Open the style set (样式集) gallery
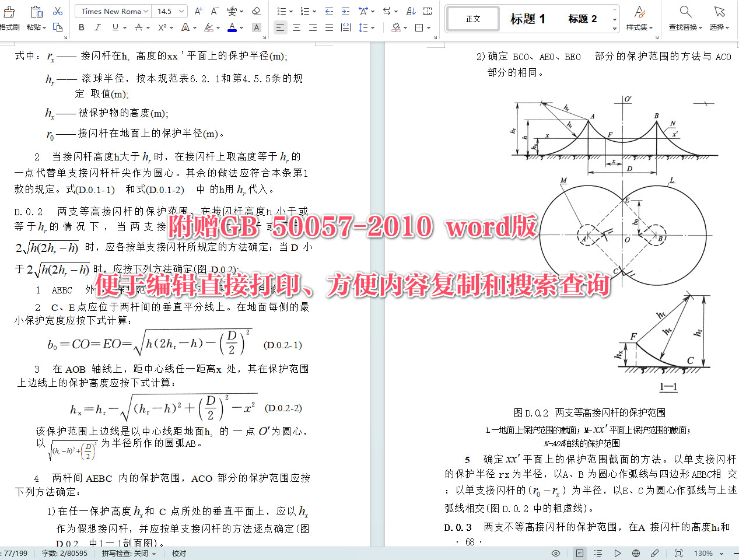Image resolution: width=739 pixels, height=560 pixels. click(640, 17)
